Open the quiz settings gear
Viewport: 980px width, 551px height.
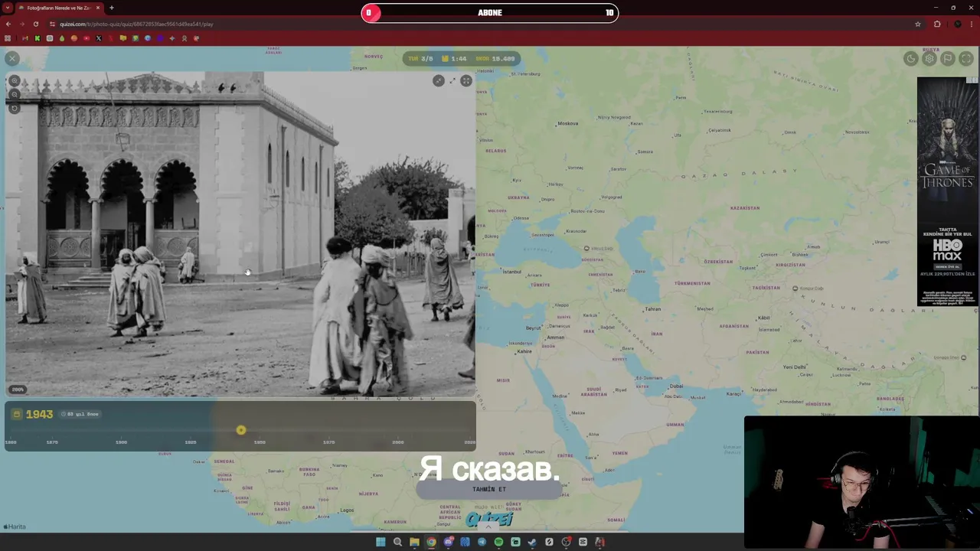[x=929, y=59]
